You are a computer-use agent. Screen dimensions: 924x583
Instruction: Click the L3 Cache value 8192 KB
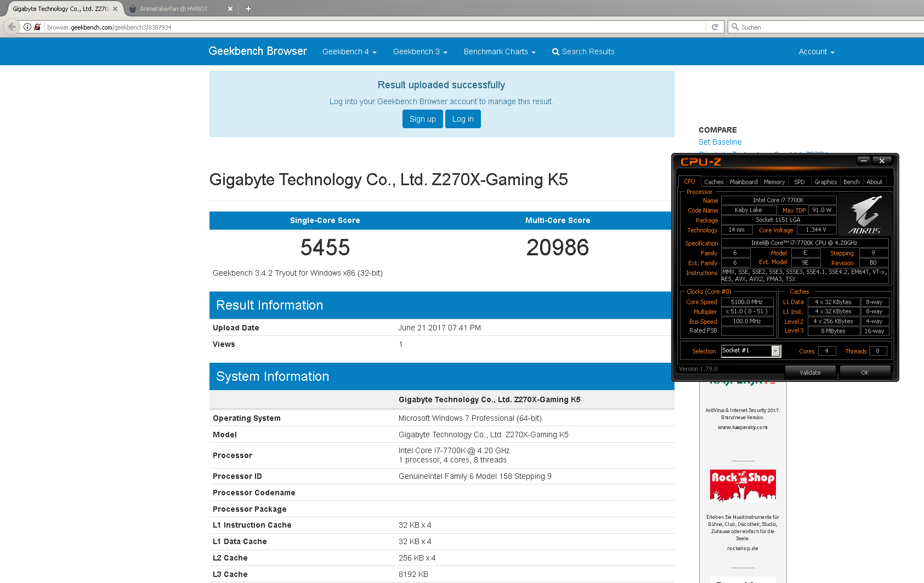pos(413,574)
